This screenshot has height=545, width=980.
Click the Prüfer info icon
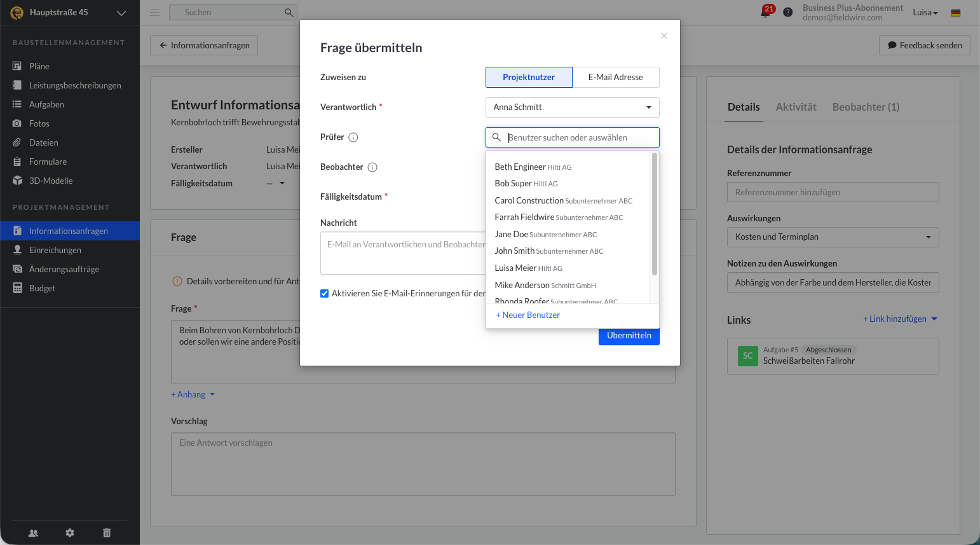coord(353,137)
